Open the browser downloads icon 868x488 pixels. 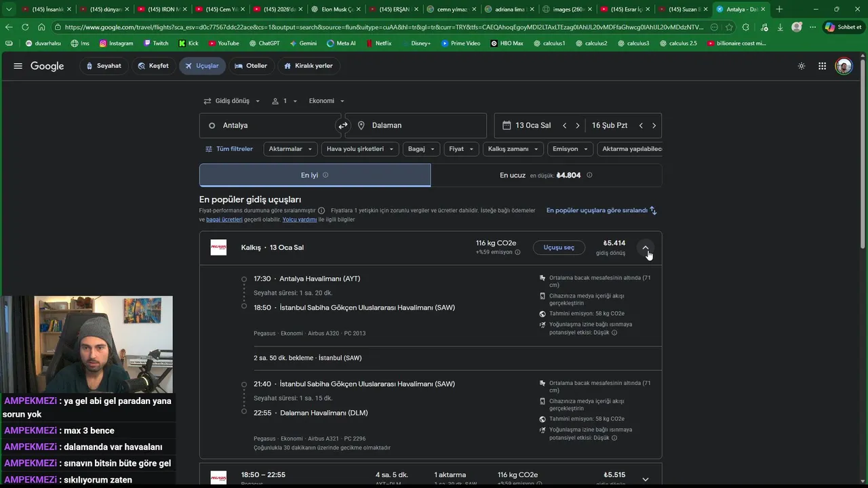click(780, 27)
